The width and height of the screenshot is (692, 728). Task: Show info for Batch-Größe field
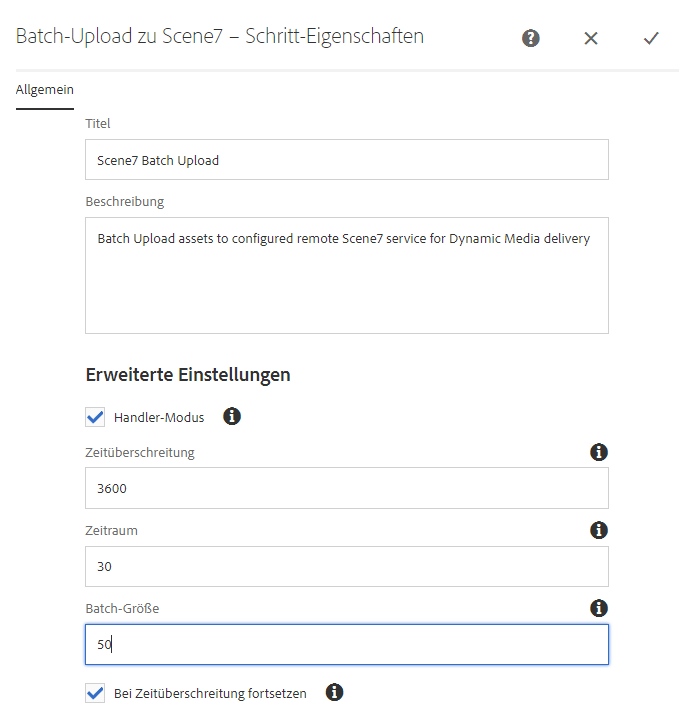point(599,608)
